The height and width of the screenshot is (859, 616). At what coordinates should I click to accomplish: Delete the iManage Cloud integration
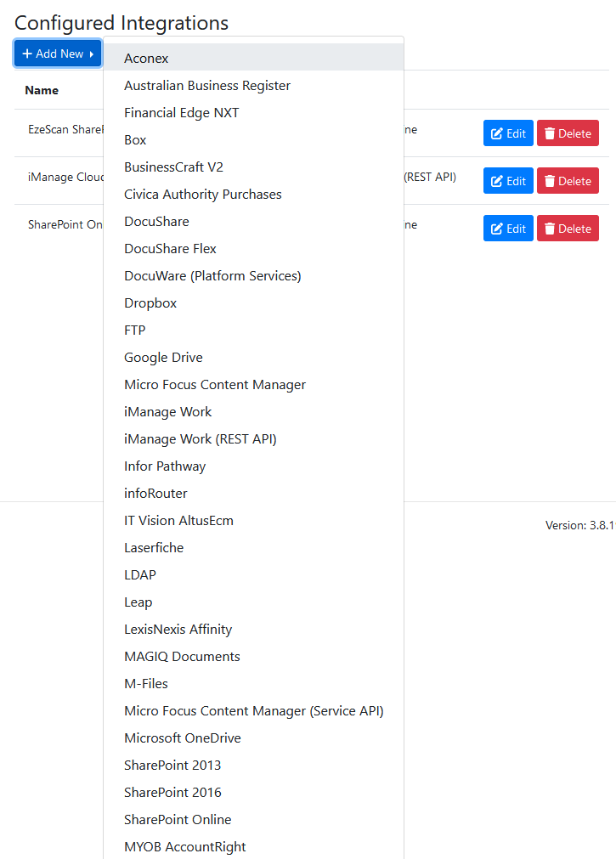point(568,181)
